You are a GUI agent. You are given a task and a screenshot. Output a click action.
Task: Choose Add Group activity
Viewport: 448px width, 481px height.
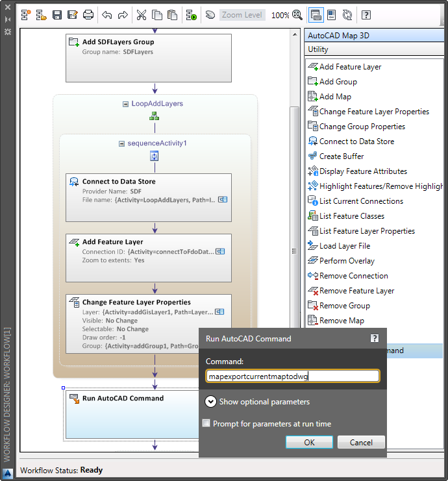tap(332, 82)
